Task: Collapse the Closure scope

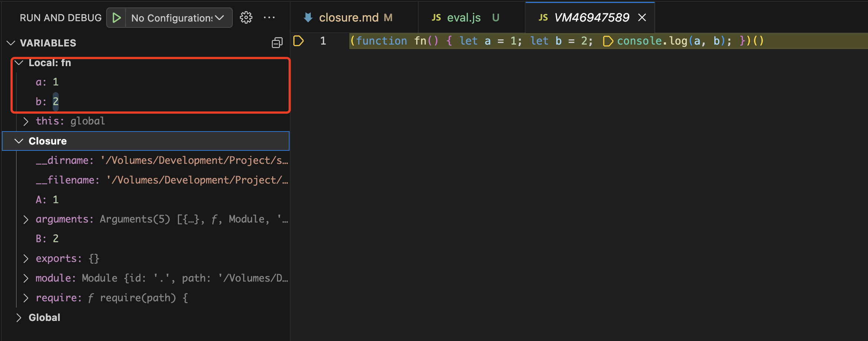Action: [x=19, y=141]
